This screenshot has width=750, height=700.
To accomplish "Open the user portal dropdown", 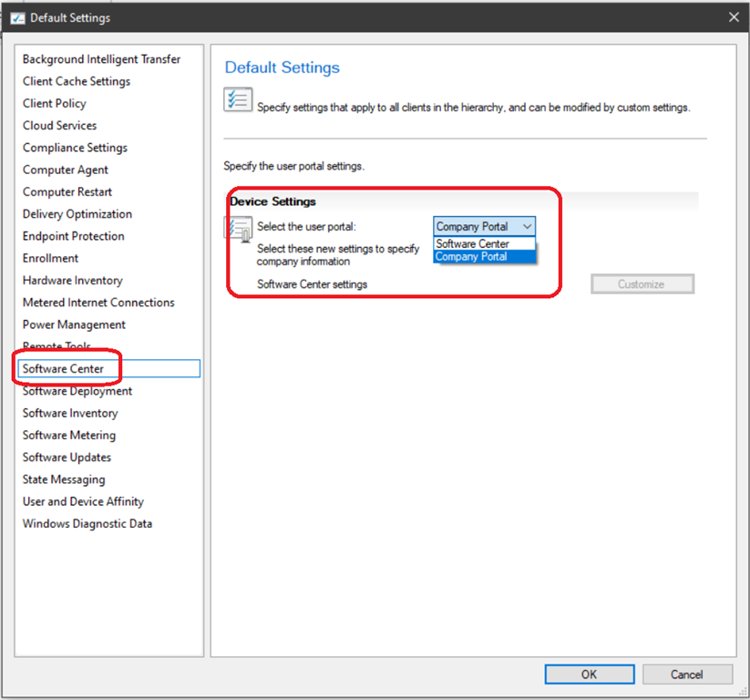I will click(484, 227).
